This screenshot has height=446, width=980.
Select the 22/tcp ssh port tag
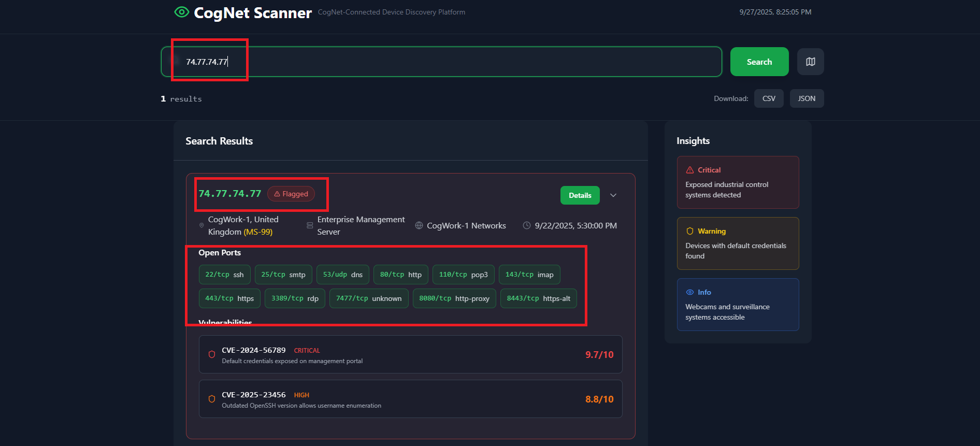224,275
